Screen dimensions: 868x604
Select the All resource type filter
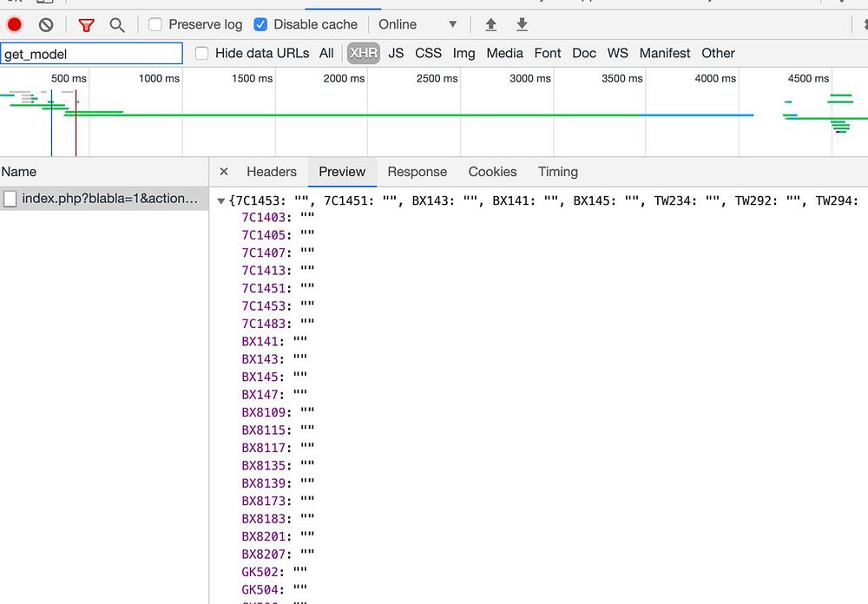pos(326,53)
